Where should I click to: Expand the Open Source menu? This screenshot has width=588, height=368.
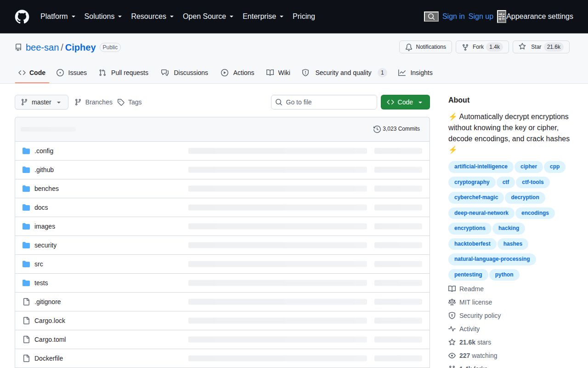pos(208,17)
